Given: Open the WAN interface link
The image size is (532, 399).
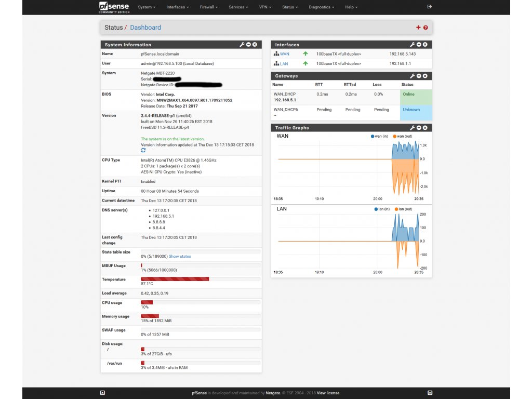Looking at the screenshot, I should point(285,54).
